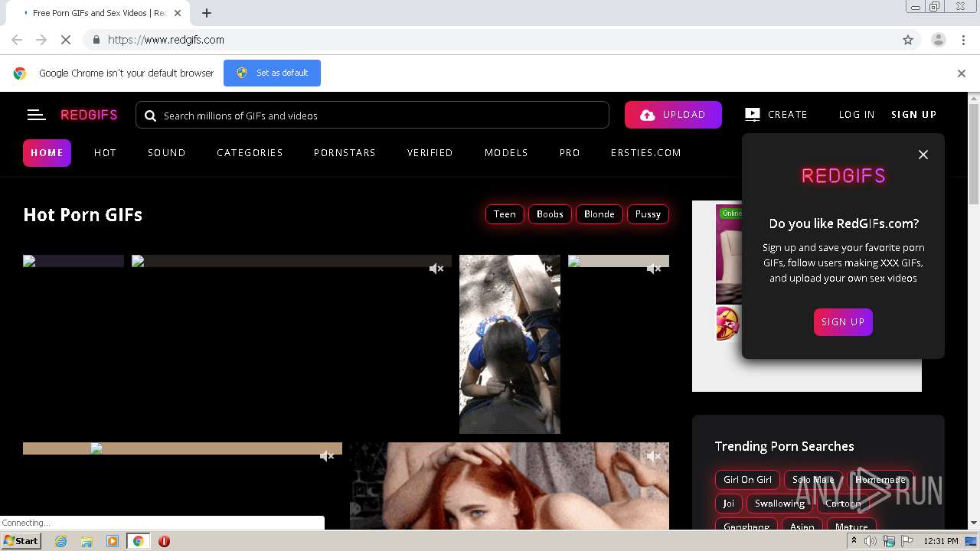
Task: Stop loading the current page
Action: coord(66,40)
